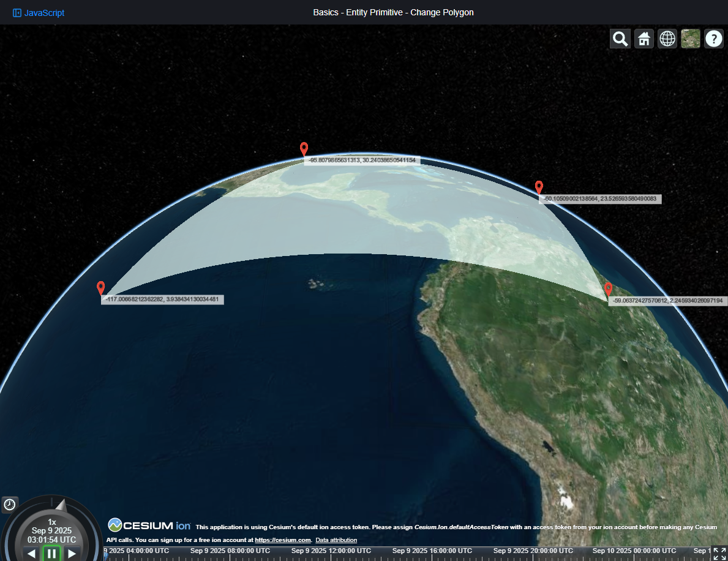
Task: Click the 03:01:54 UTC clock readout
Action: 51,540
